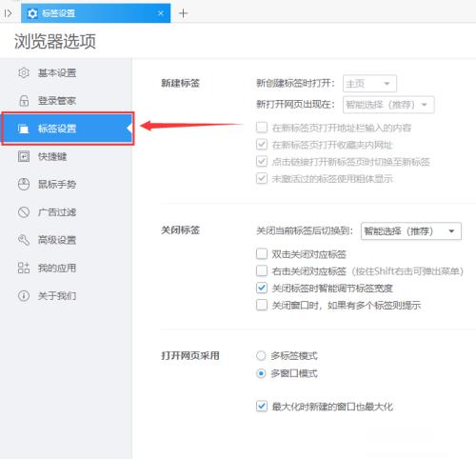Image resolution: width=476 pixels, height=459 pixels.
Task: Select 多标签模式 radio button
Action: coord(261,355)
